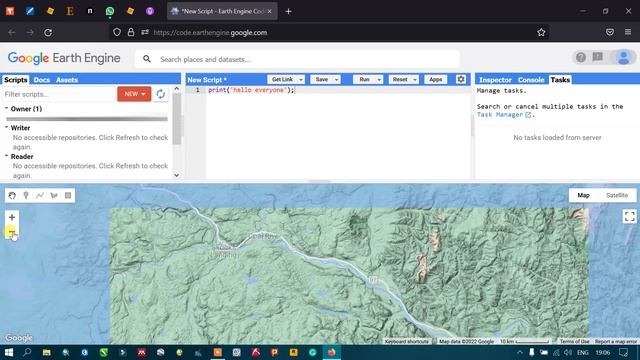The image size is (640, 360).
Task: Select the pan hand tool on map
Action: coord(12,196)
